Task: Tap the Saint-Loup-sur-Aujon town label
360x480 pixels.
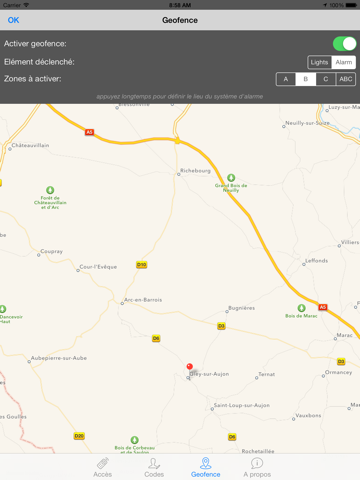Action: click(242, 405)
